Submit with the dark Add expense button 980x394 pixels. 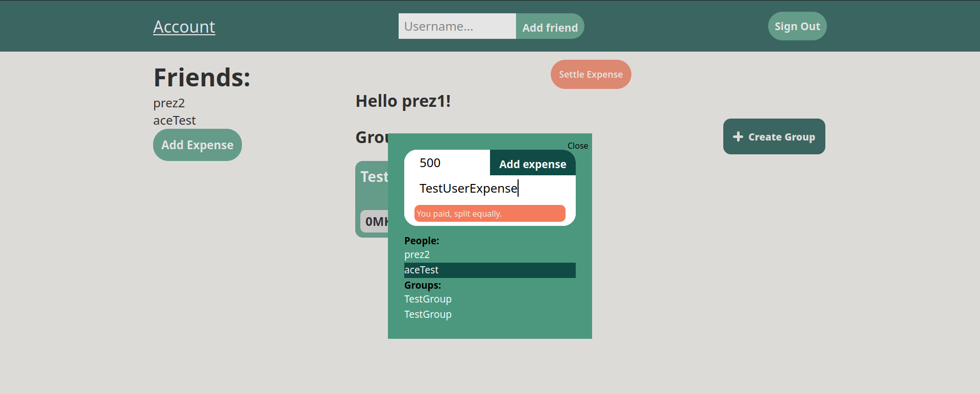click(x=532, y=164)
